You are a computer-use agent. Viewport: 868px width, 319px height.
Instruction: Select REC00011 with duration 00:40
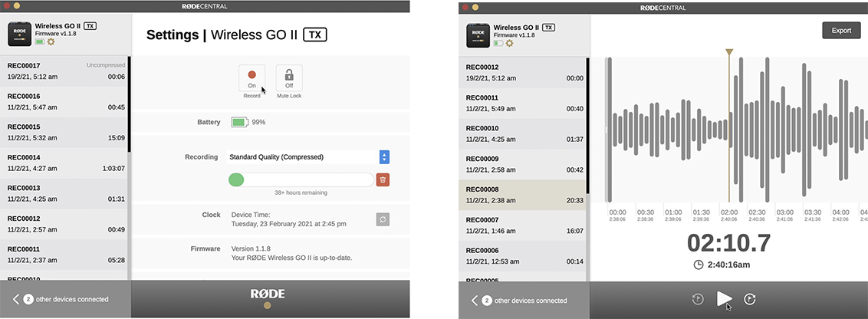[x=523, y=103]
